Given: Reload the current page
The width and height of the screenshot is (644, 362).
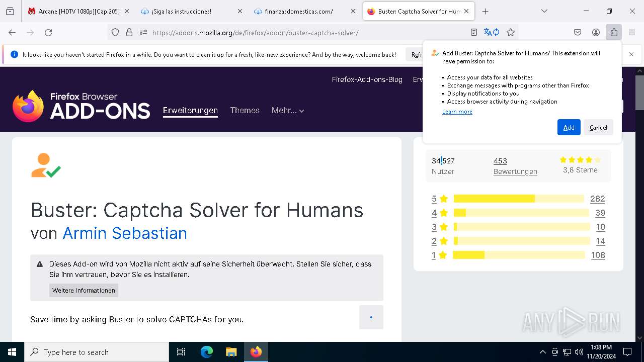Looking at the screenshot, I should [48, 33].
